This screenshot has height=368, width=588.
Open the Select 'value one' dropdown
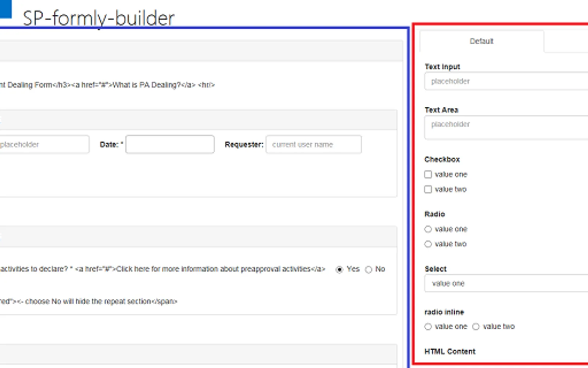coord(506,283)
